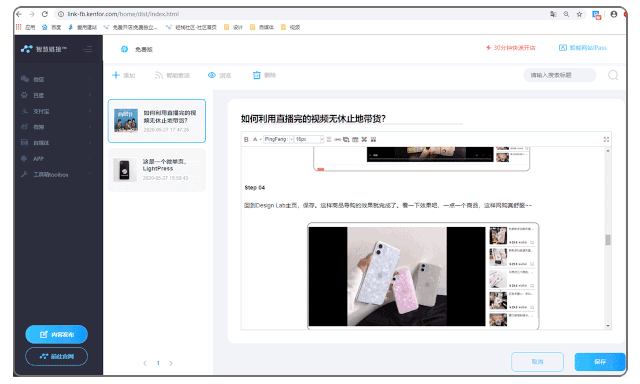This screenshot has height=384, width=640.
Task: Open the font color A dropdown
Action: click(257, 140)
